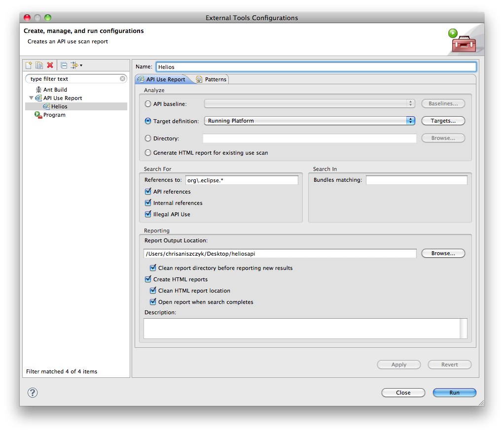Click the Bundles matching input field

click(417, 180)
